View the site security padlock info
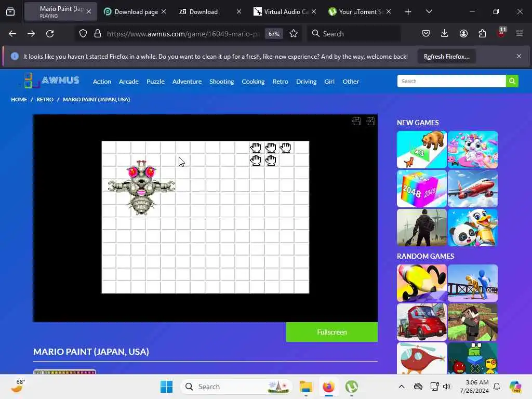This screenshot has width=532, height=399. [98, 34]
